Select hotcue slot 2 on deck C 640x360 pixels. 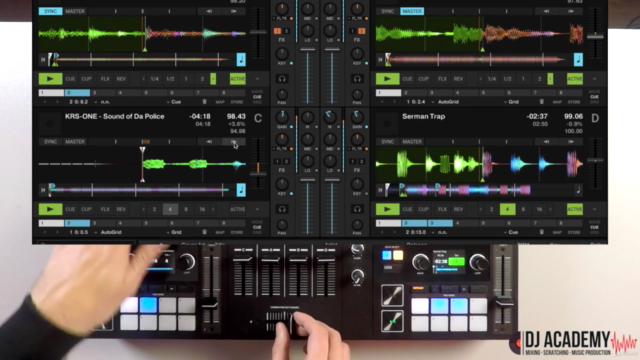coord(77,223)
